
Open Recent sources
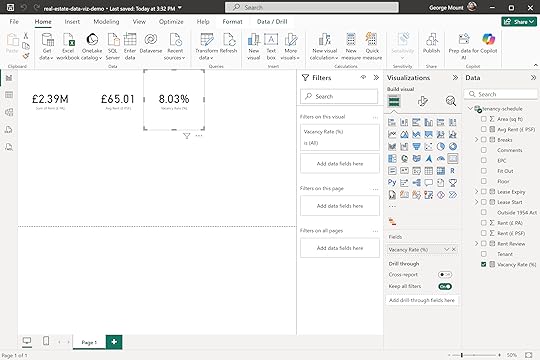click(175, 47)
